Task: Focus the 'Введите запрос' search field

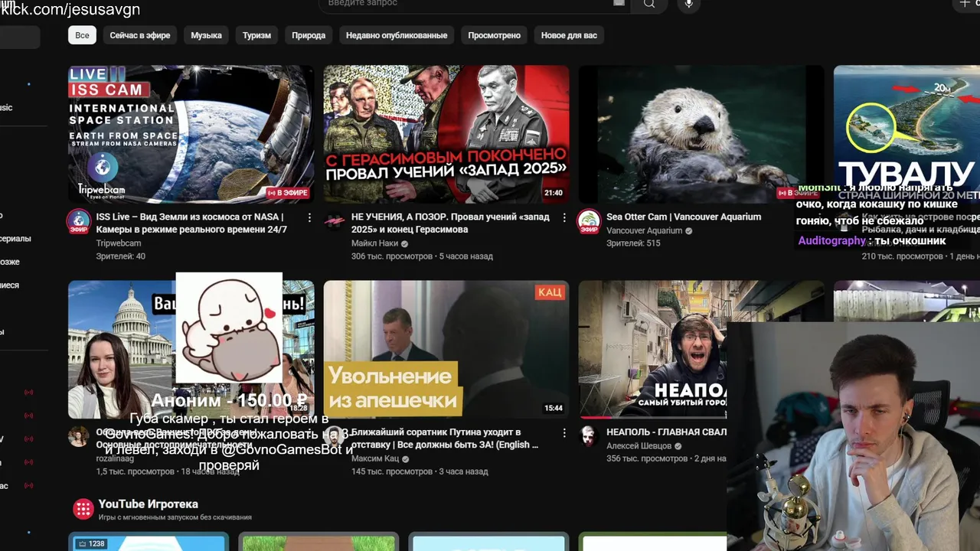Action: (x=475, y=4)
